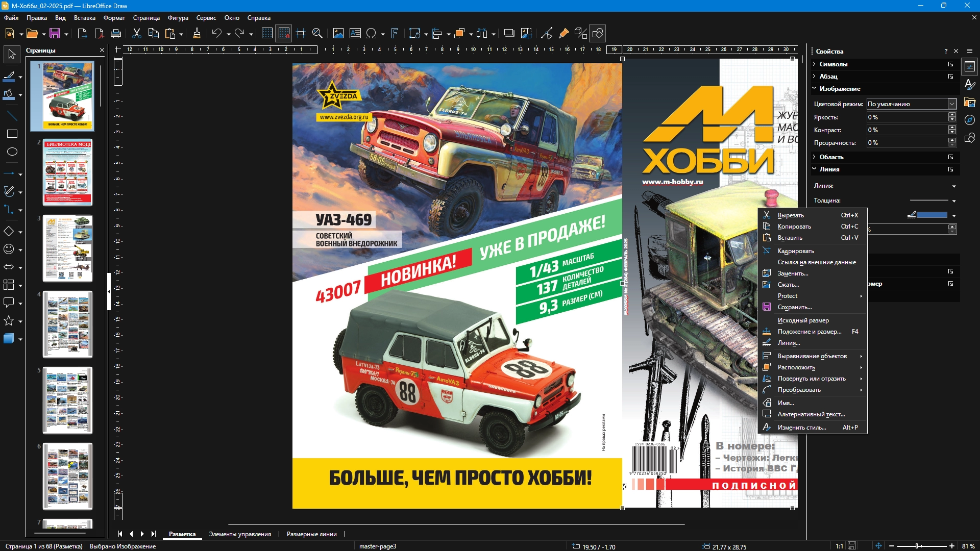Click the Insert Image toolbar icon
This screenshot has height=551, width=980.
[338, 34]
